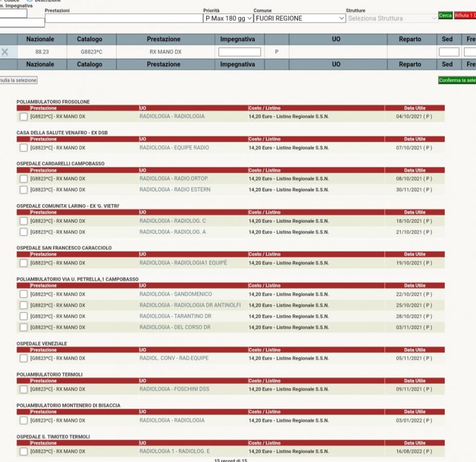Select checkbox for Casa della Salute Venafro
476x462 pixels.
click(x=24, y=148)
